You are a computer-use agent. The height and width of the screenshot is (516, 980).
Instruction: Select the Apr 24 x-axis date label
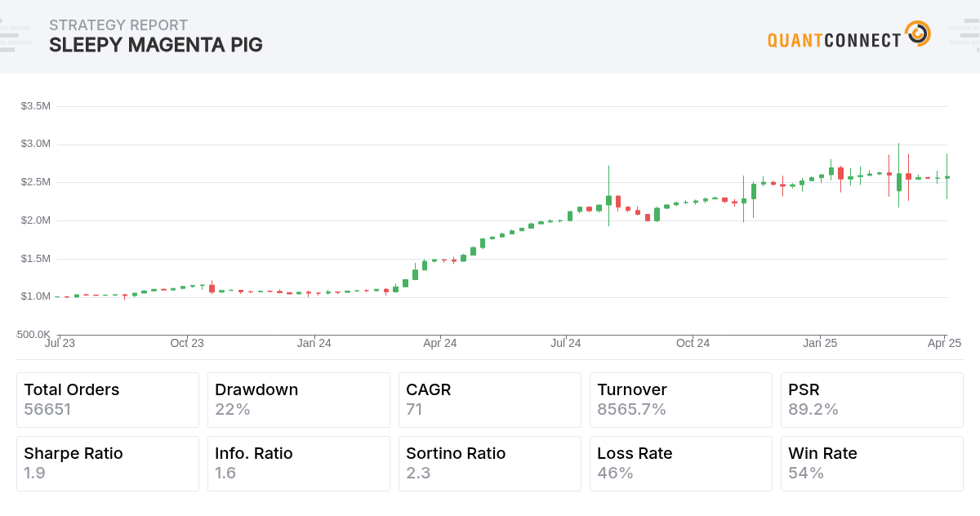[x=440, y=343]
